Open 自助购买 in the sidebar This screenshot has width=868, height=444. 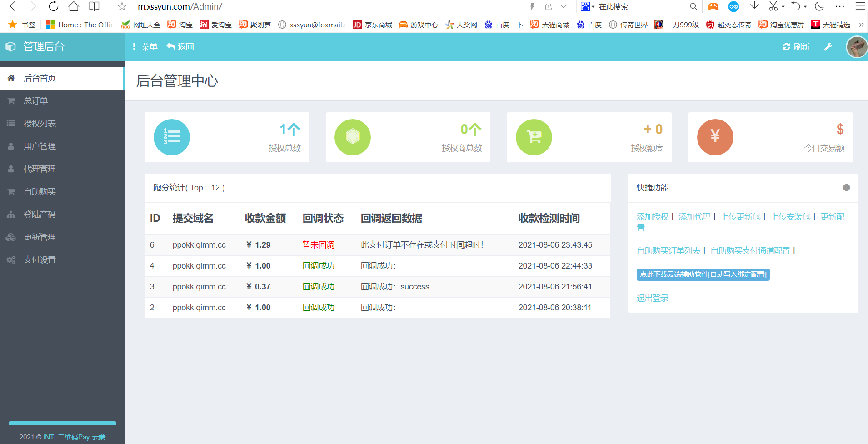pos(62,192)
